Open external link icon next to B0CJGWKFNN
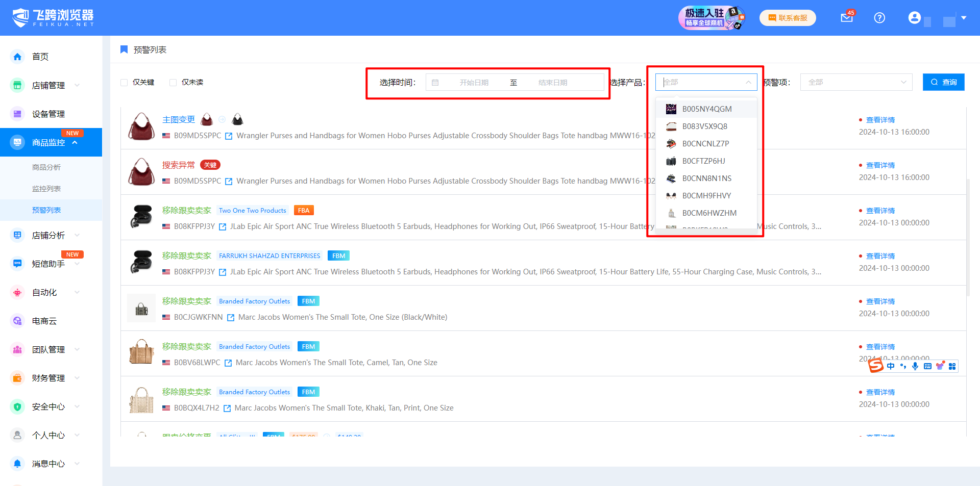Image resolution: width=980 pixels, height=486 pixels. pos(231,317)
